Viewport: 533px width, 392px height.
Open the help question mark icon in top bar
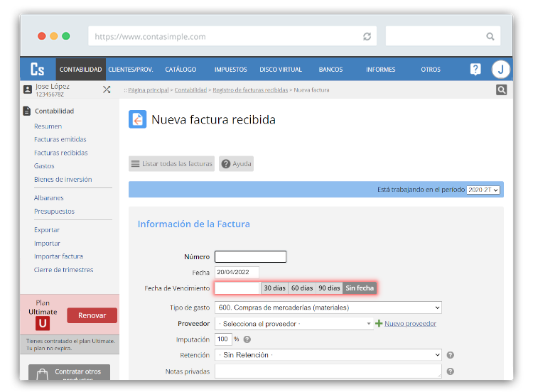pyautogui.click(x=475, y=70)
